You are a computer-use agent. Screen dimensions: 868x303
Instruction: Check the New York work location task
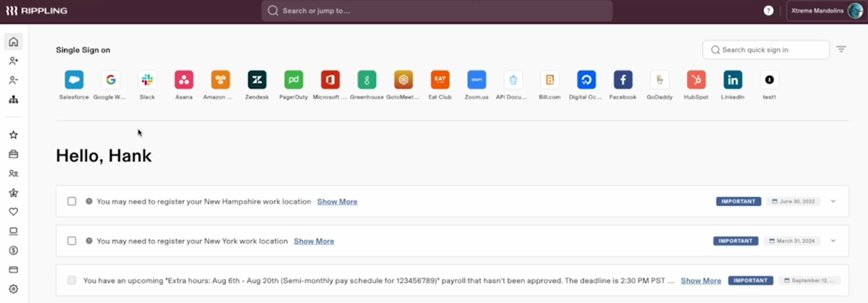72,241
